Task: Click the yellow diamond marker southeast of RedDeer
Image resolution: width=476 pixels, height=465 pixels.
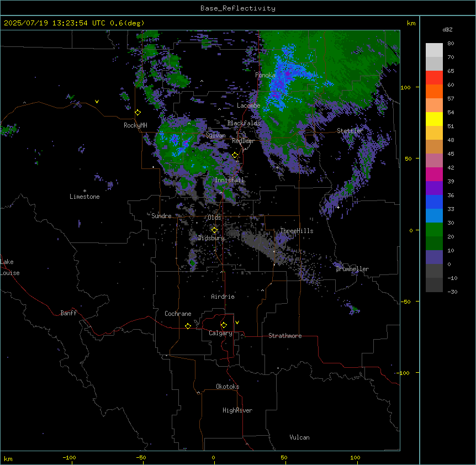Action: point(235,155)
